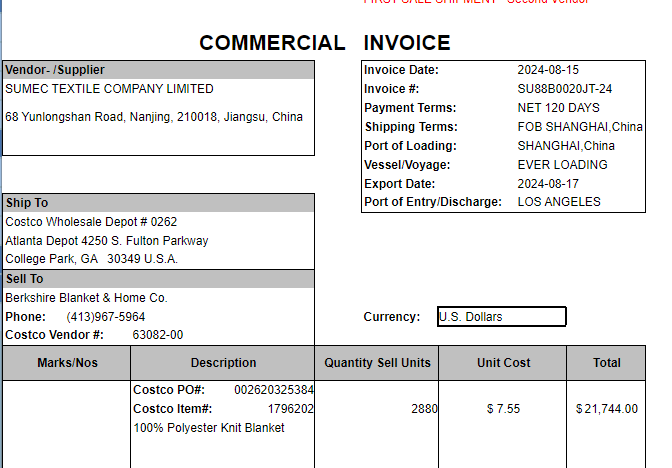Select total amount $21,744.00
Viewport: 672px width, 468px height.
[606, 409]
